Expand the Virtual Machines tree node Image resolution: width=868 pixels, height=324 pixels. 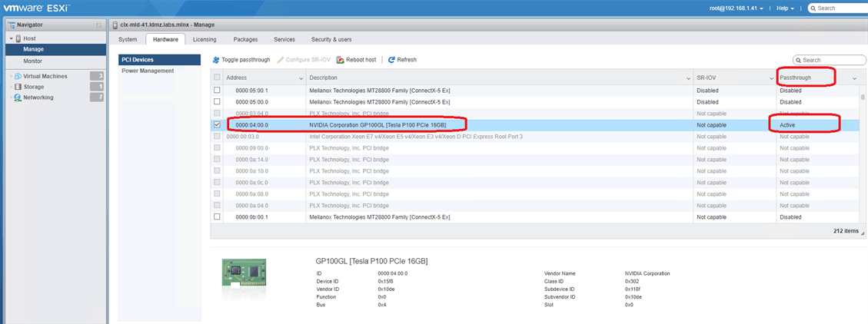(x=11, y=76)
